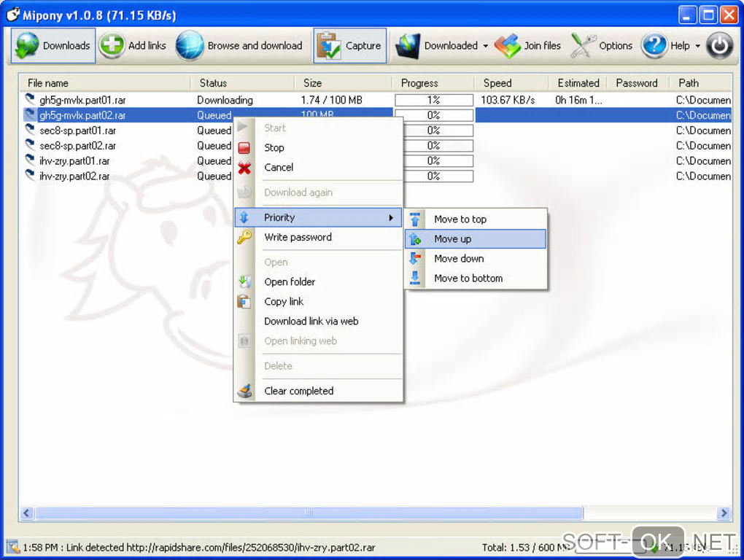Open the Downloads tab icon
This screenshot has width=744, height=560.
tap(27, 45)
